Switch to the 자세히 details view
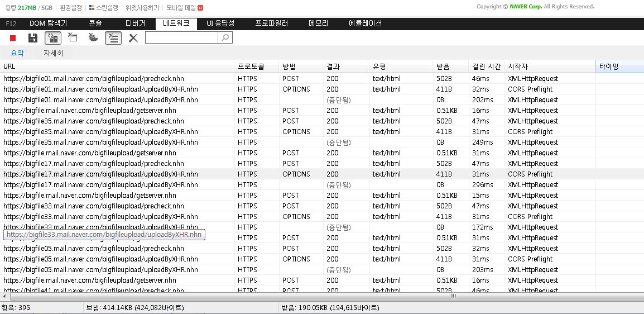 [54, 53]
